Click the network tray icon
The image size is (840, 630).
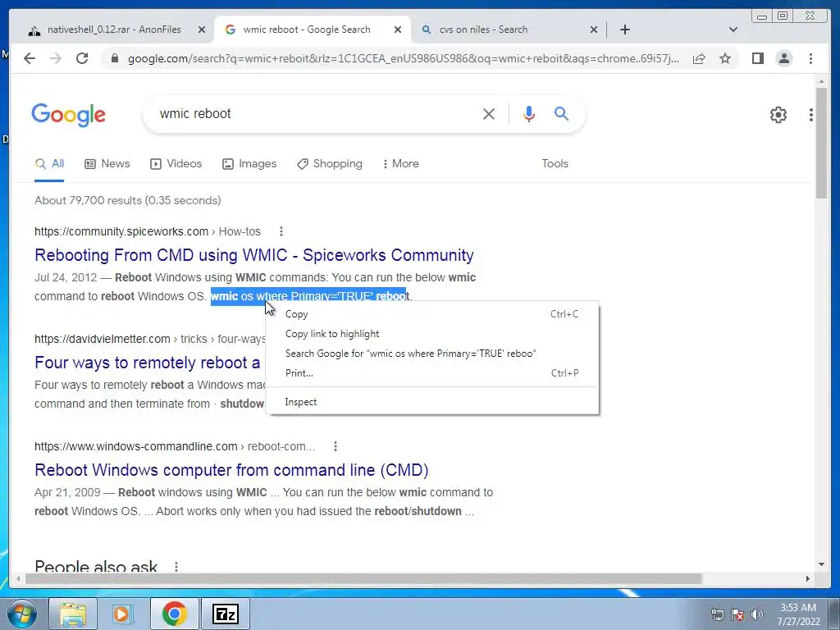pyautogui.click(x=717, y=614)
